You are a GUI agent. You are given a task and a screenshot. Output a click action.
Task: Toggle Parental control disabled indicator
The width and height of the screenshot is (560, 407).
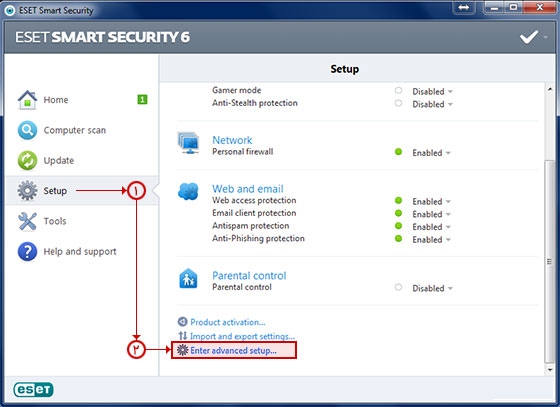[398, 287]
